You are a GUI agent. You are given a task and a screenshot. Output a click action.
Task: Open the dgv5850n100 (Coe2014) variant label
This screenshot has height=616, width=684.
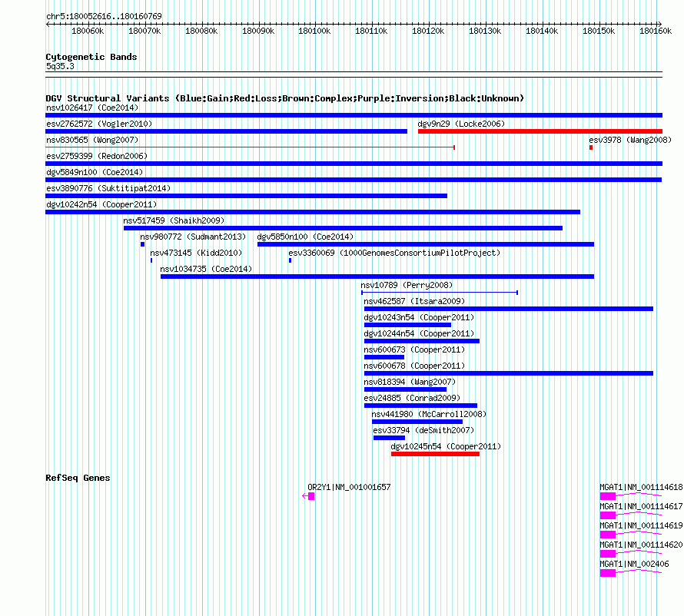pyautogui.click(x=305, y=237)
